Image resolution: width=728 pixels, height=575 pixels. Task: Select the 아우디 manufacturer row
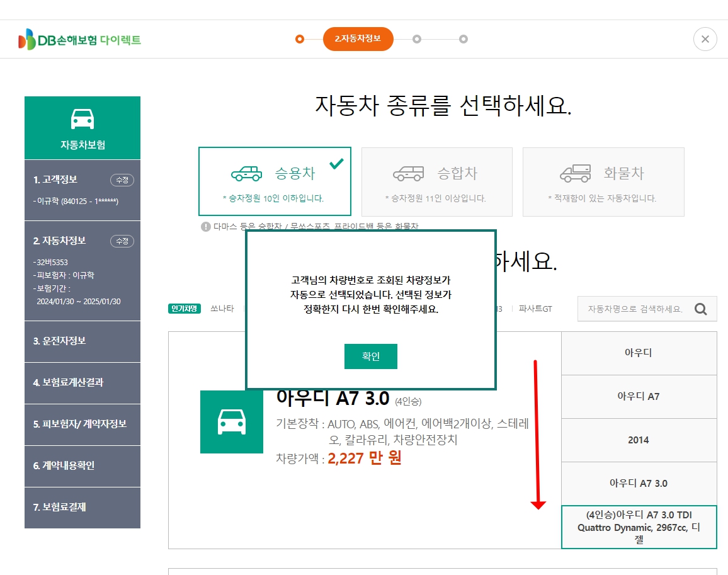click(x=639, y=353)
